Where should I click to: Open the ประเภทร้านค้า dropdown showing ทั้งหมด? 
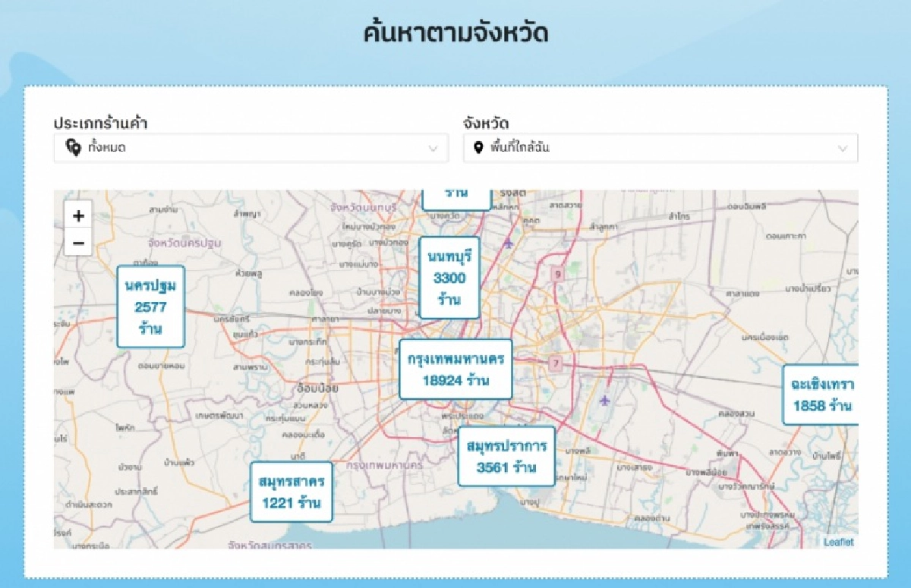click(251, 148)
